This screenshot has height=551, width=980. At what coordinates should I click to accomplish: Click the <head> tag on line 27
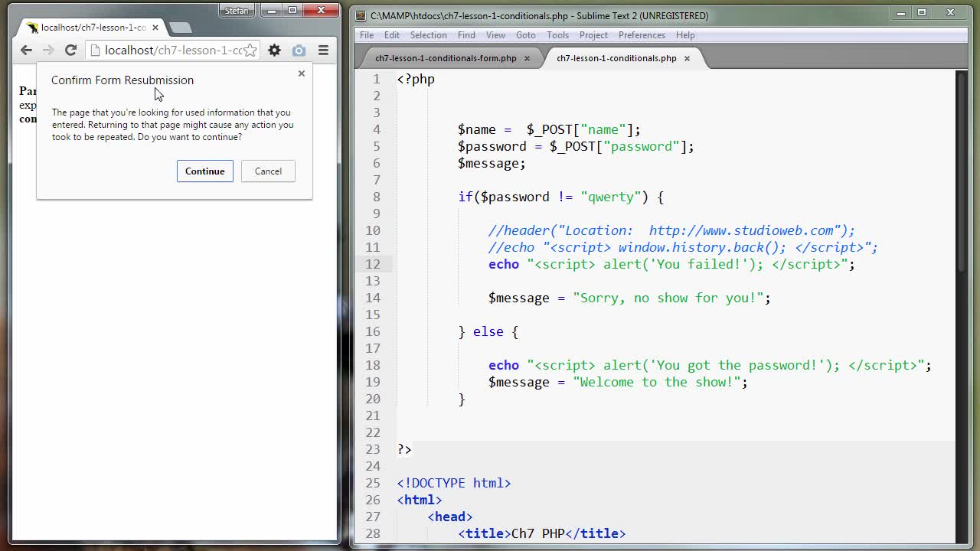tap(449, 517)
